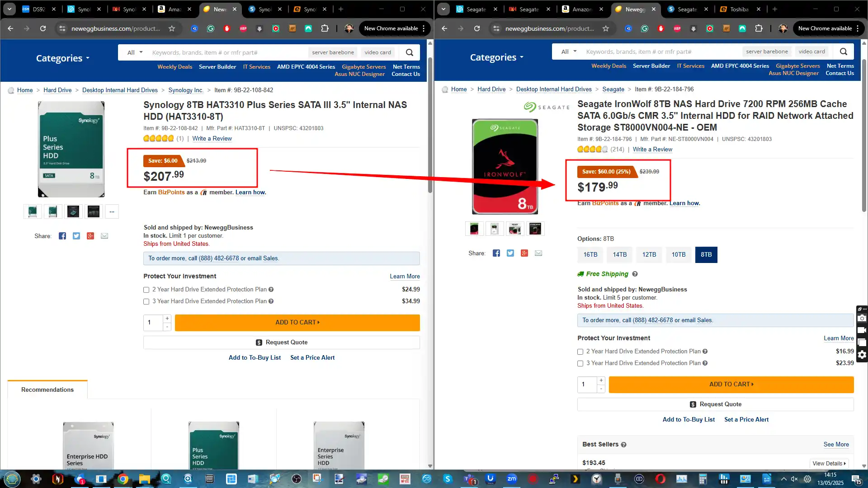Reload the left browser page
This screenshot has height=488, width=868.
(x=43, y=28)
